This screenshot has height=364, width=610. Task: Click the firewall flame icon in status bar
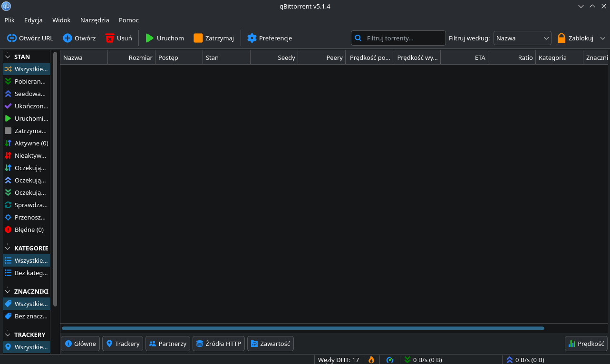(x=371, y=360)
